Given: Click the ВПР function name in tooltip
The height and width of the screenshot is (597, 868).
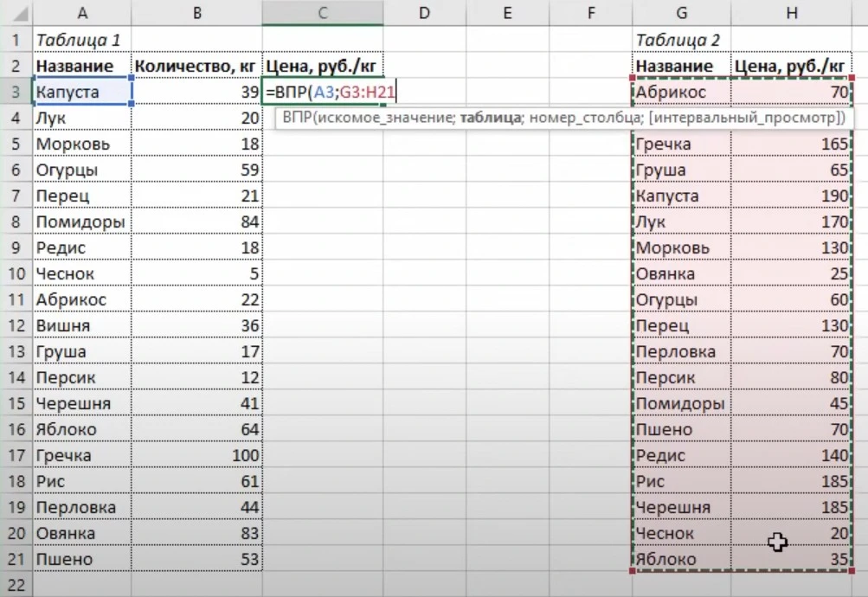Looking at the screenshot, I should (296, 118).
